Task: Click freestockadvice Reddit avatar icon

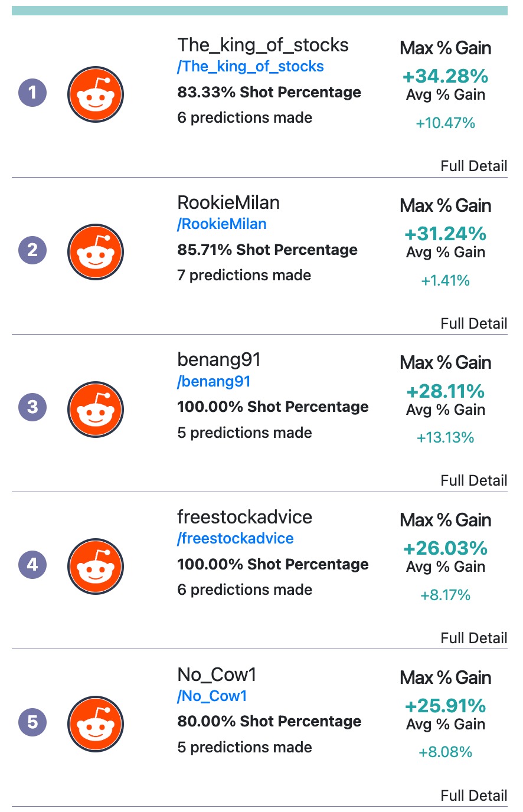Action: [96, 567]
